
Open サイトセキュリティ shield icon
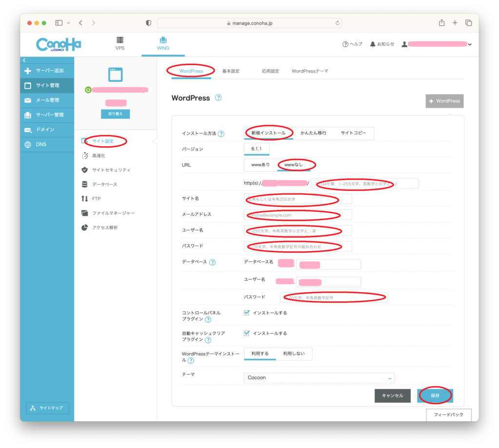[x=85, y=170]
